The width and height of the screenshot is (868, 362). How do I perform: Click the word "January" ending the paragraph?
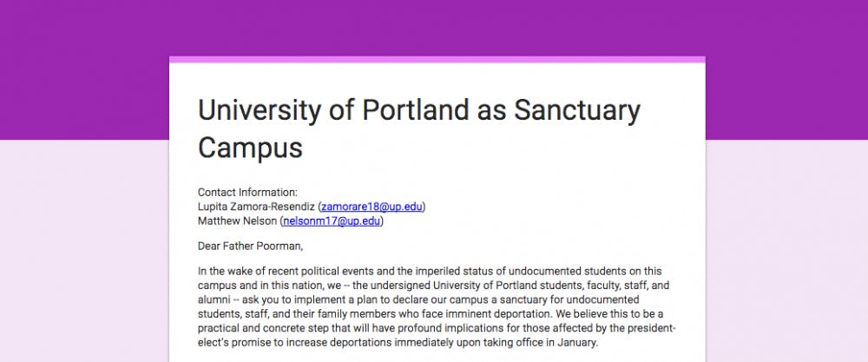click(578, 343)
